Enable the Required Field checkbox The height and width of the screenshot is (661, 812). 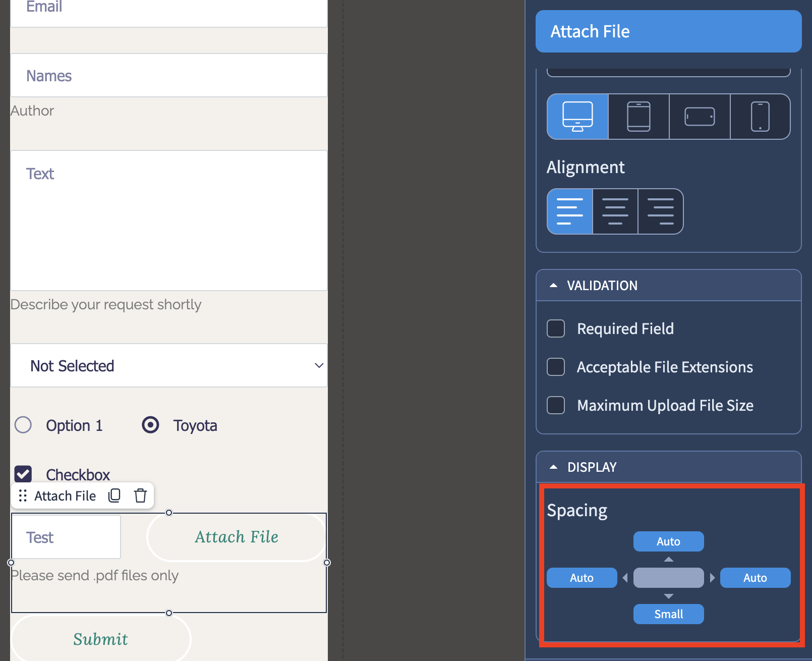[x=556, y=328]
